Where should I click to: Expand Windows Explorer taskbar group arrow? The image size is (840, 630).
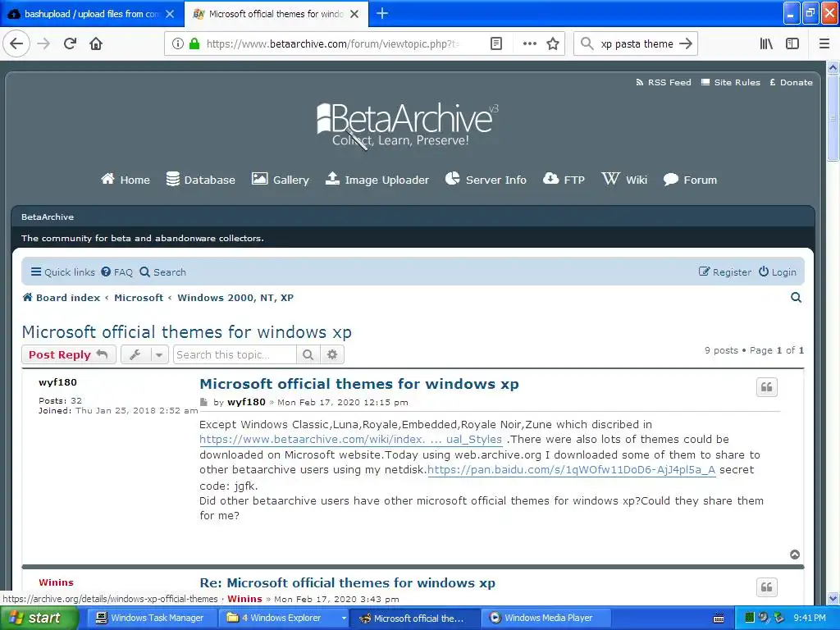(344, 618)
